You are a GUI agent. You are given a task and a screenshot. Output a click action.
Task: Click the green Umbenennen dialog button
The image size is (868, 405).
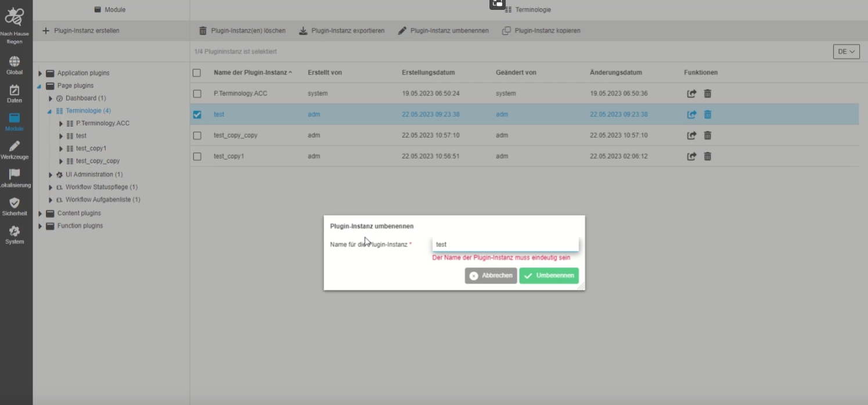(x=549, y=276)
